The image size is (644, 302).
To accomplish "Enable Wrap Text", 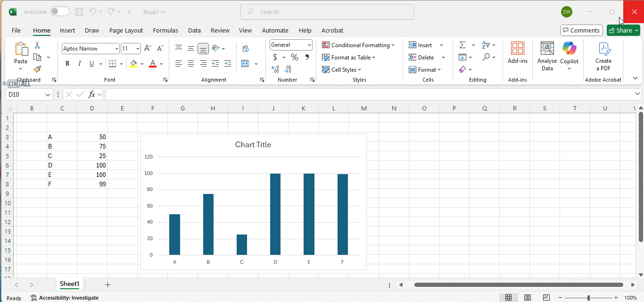I will [x=245, y=48].
